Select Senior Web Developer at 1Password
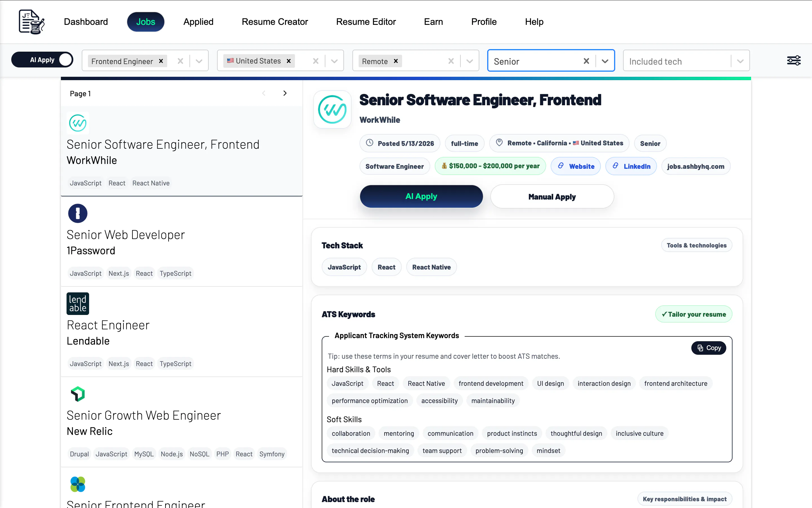 click(x=182, y=241)
